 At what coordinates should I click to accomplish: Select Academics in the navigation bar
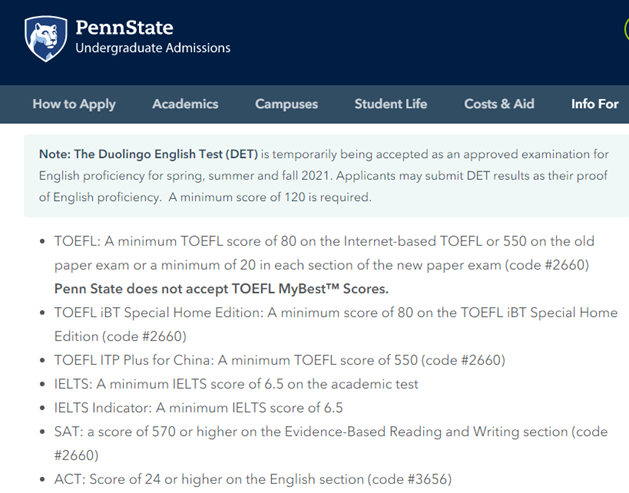(x=185, y=104)
